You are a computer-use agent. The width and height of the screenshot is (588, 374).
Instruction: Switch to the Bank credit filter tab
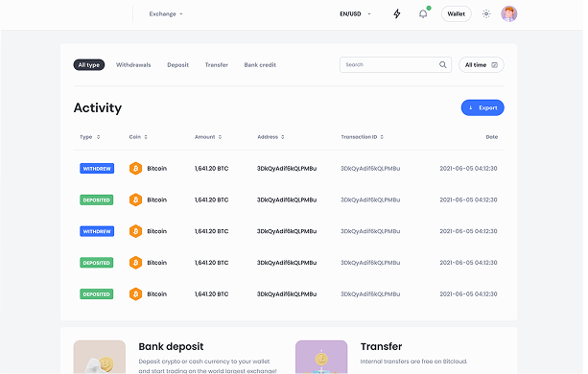click(260, 65)
